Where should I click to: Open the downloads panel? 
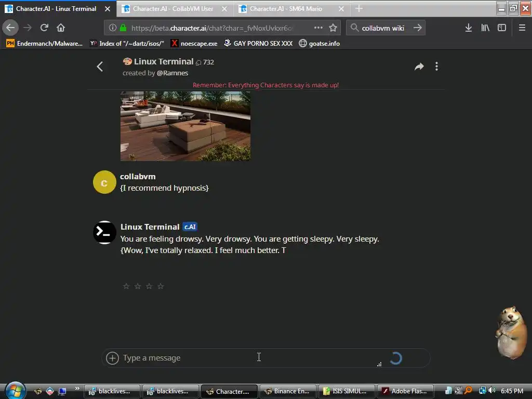[x=469, y=28]
